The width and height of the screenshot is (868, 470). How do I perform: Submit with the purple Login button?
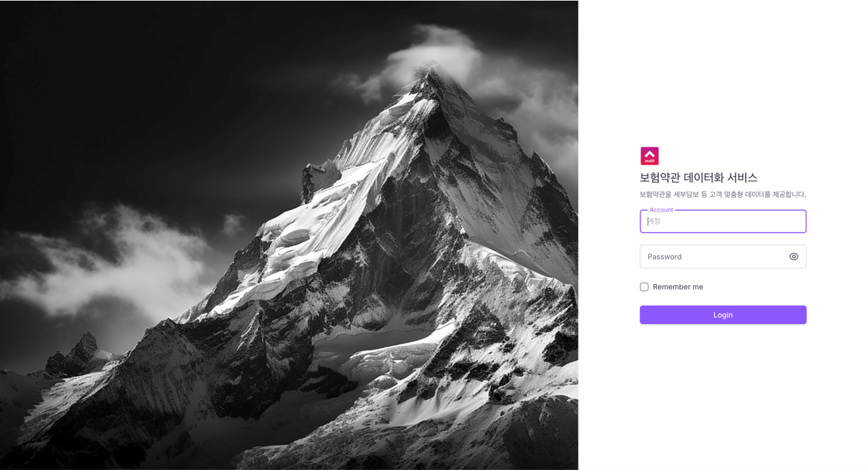click(723, 315)
